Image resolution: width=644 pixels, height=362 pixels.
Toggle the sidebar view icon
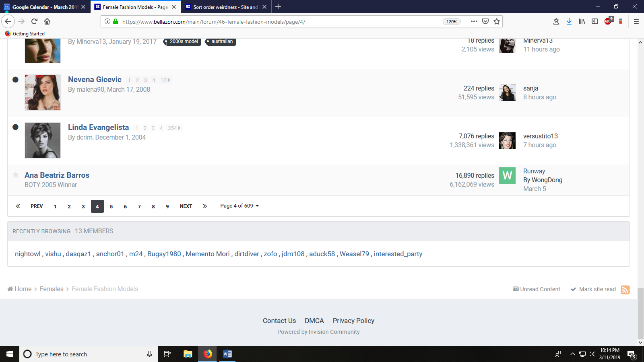[595, 22]
